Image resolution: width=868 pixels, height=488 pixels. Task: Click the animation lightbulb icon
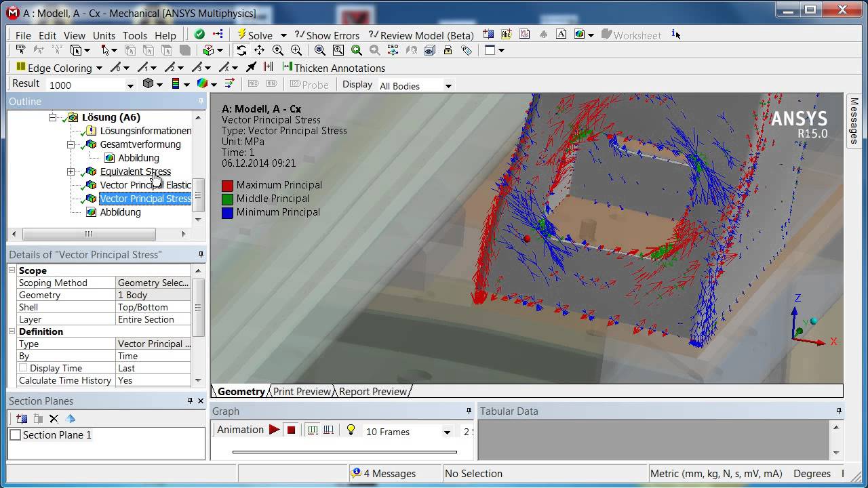[x=351, y=430]
